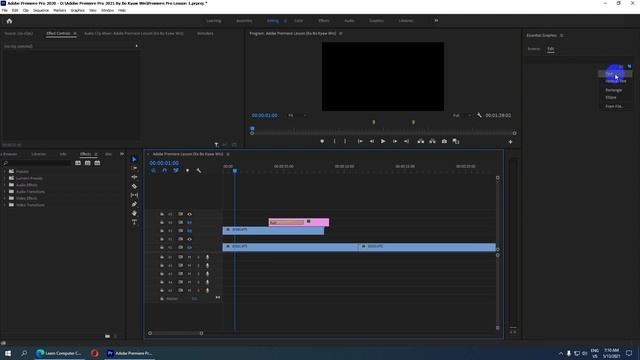Expand the Video Effects folder
The image size is (640, 360).
point(5,198)
